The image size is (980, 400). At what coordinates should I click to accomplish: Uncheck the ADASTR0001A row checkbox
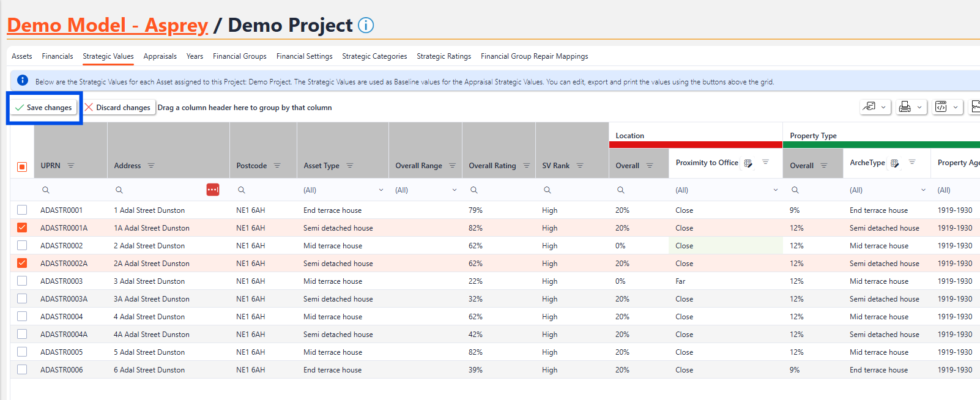point(22,228)
